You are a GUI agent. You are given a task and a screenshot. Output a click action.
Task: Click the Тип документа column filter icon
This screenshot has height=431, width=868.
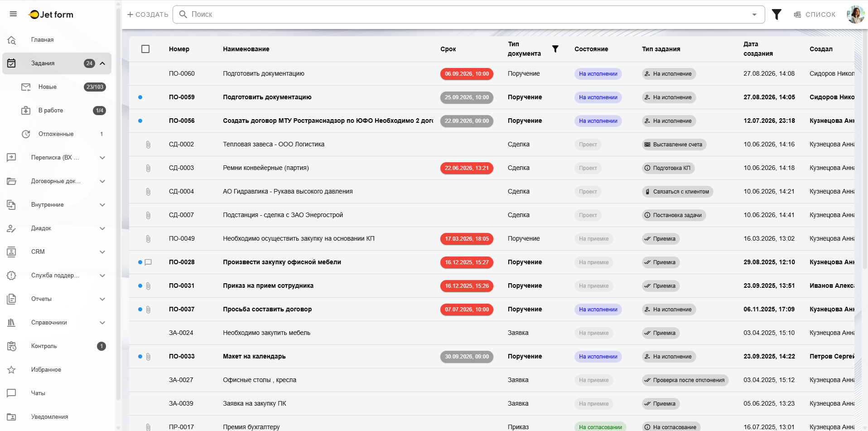pos(555,49)
